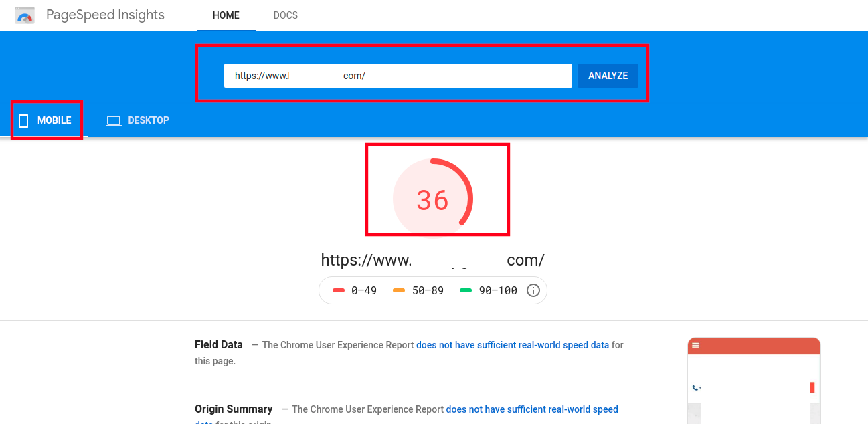Viewport: 868px width, 424px height.
Task: Switch to the DESKTOP tab
Action: pyautogui.click(x=137, y=120)
